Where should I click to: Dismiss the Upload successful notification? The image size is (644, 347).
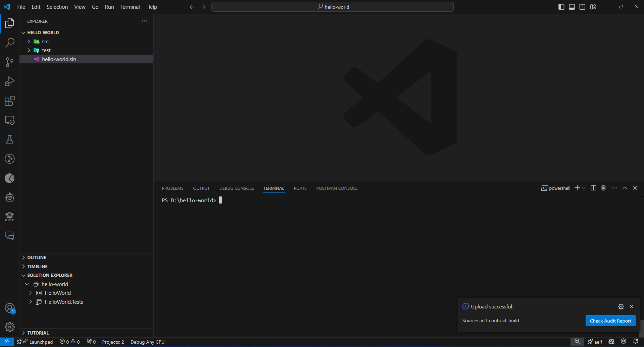pos(632,307)
